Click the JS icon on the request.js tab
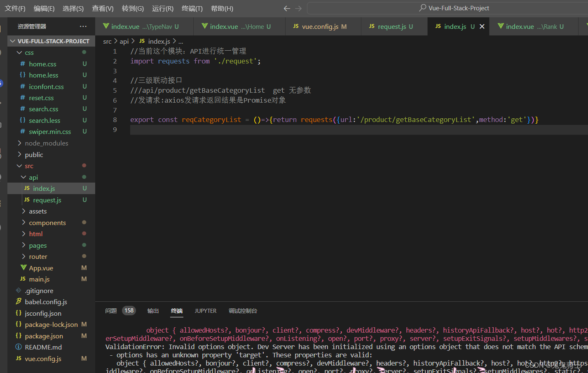Screen dimensions: 588x373 [x=372, y=26]
